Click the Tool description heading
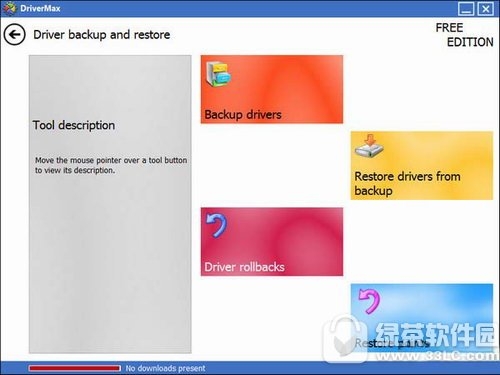Image resolution: width=500 pixels, height=375 pixels. click(x=74, y=125)
